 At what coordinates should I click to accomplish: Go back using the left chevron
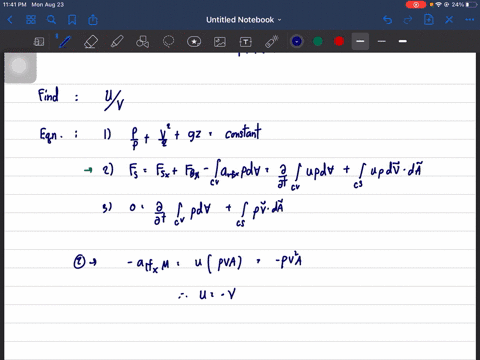click(10, 20)
